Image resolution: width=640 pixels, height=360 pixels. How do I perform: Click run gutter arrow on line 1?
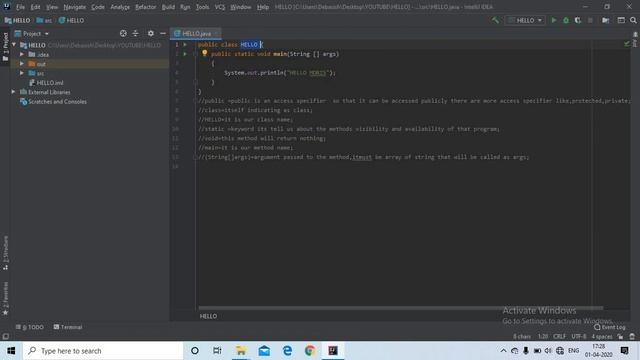185,44
